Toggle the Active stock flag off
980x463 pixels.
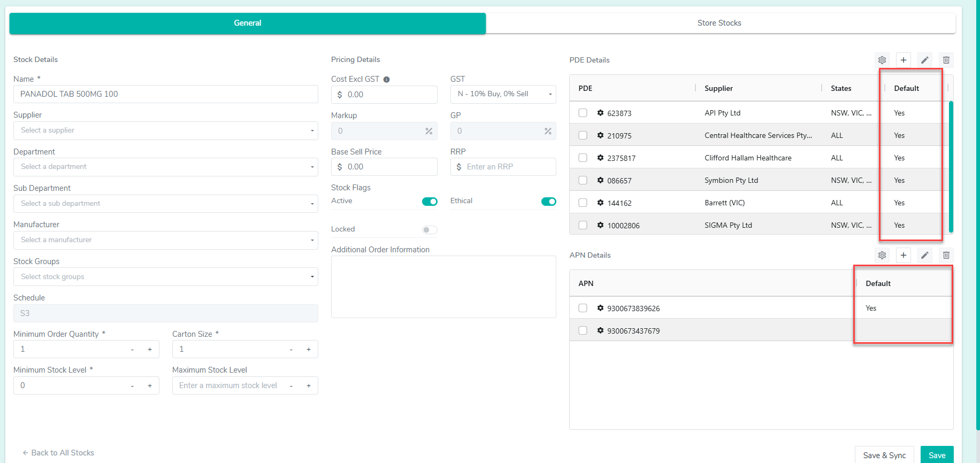430,202
